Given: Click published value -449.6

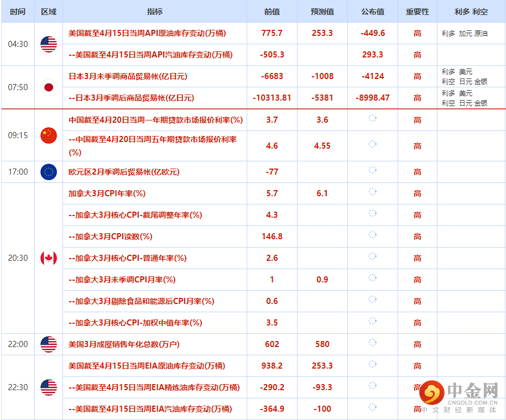Looking at the screenshot, I should pos(373,33).
